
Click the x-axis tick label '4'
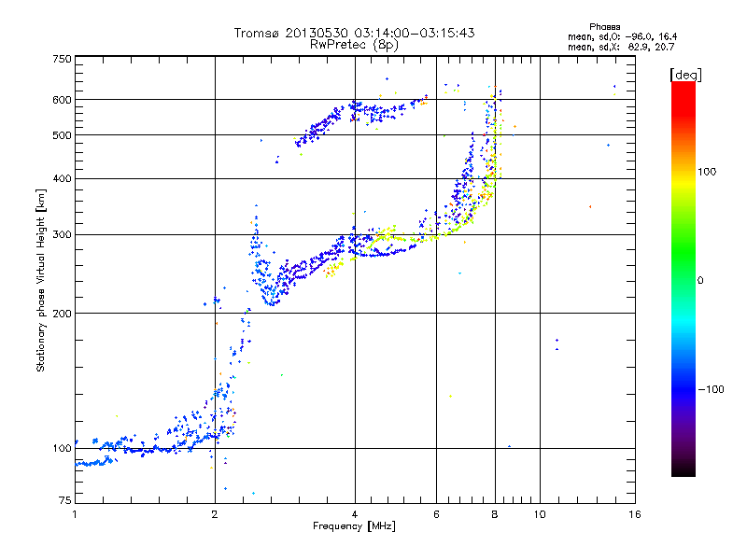[x=355, y=514]
